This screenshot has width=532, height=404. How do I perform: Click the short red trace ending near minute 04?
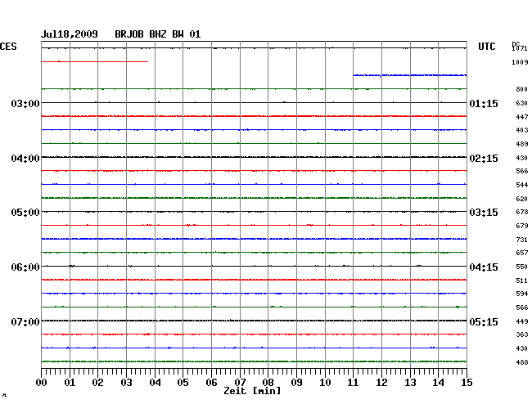coord(95,61)
